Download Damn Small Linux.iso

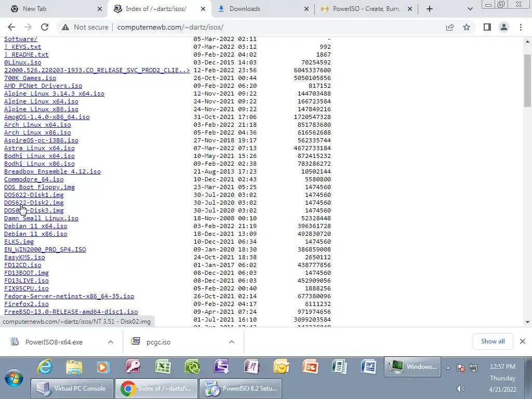pos(41,219)
